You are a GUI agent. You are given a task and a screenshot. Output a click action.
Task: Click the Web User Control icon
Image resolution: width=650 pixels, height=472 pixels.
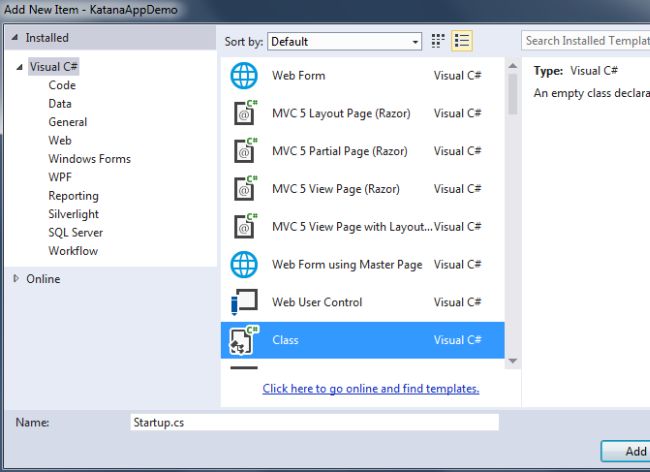coord(244,302)
